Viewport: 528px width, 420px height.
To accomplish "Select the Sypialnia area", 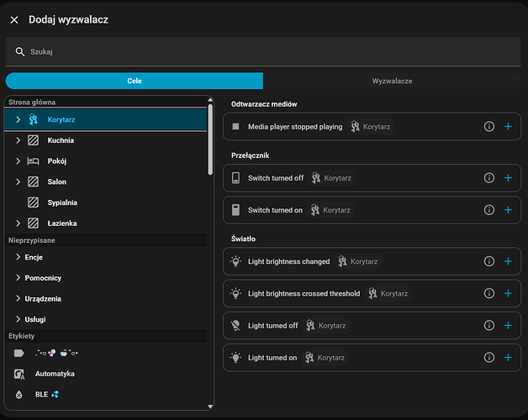I will 63,202.
